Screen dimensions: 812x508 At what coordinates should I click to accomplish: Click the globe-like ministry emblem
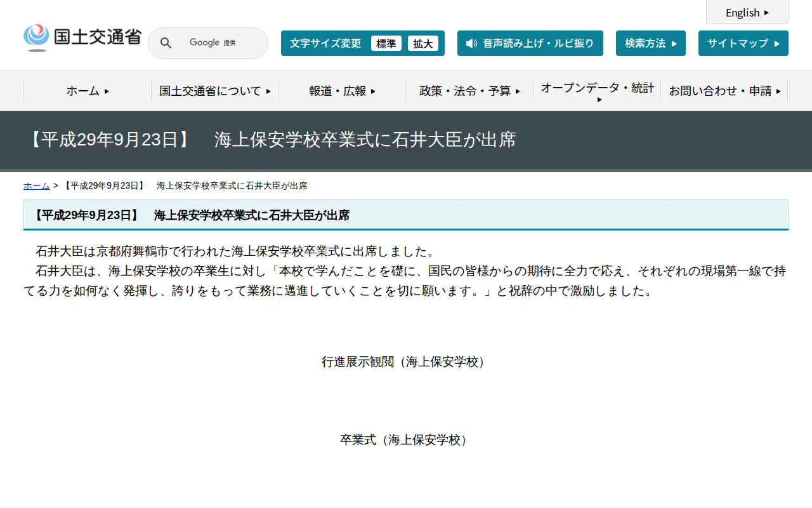point(36,36)
